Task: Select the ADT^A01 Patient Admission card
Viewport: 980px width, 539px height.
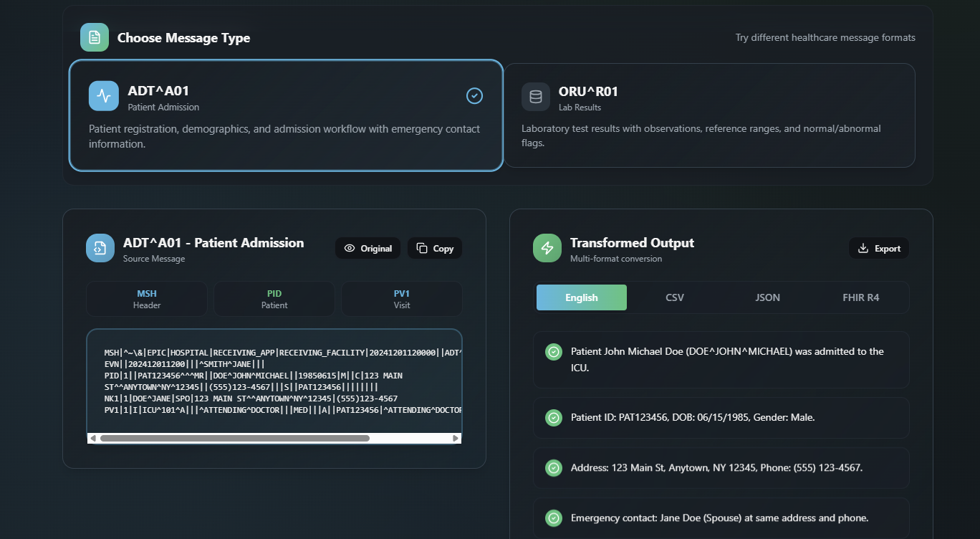Action: pos(286,115)
